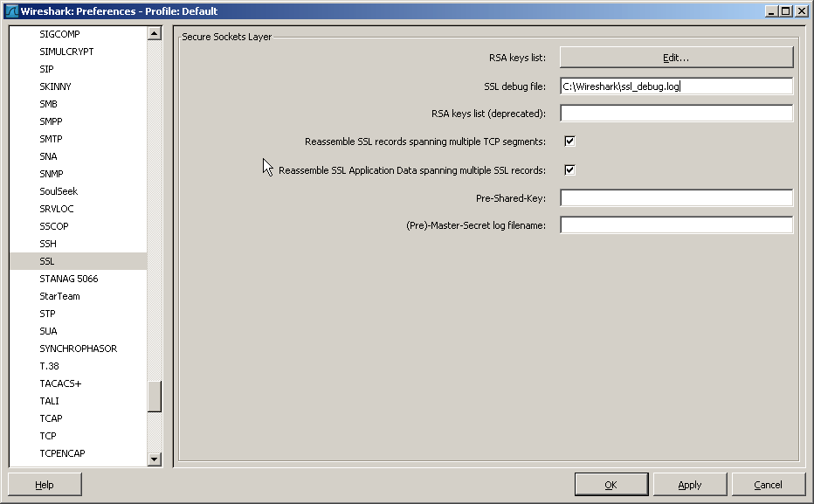Click the Apply button
814x504 pixels.
(x=689, y=484)
